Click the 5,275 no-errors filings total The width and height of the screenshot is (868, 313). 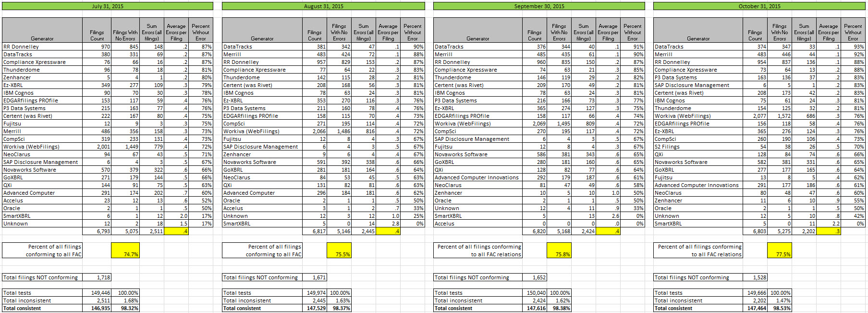(779, 231)
